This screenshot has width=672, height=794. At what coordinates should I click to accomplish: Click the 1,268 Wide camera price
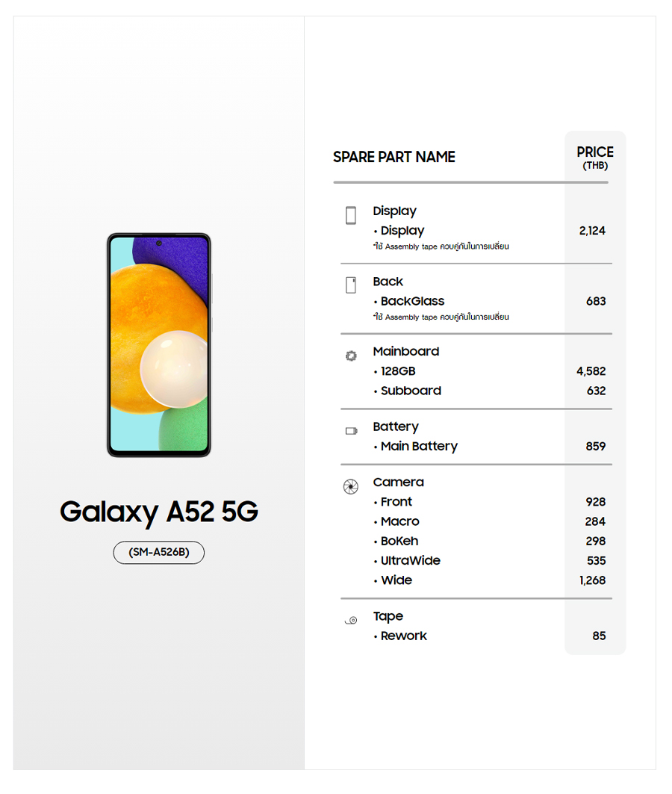592,580
